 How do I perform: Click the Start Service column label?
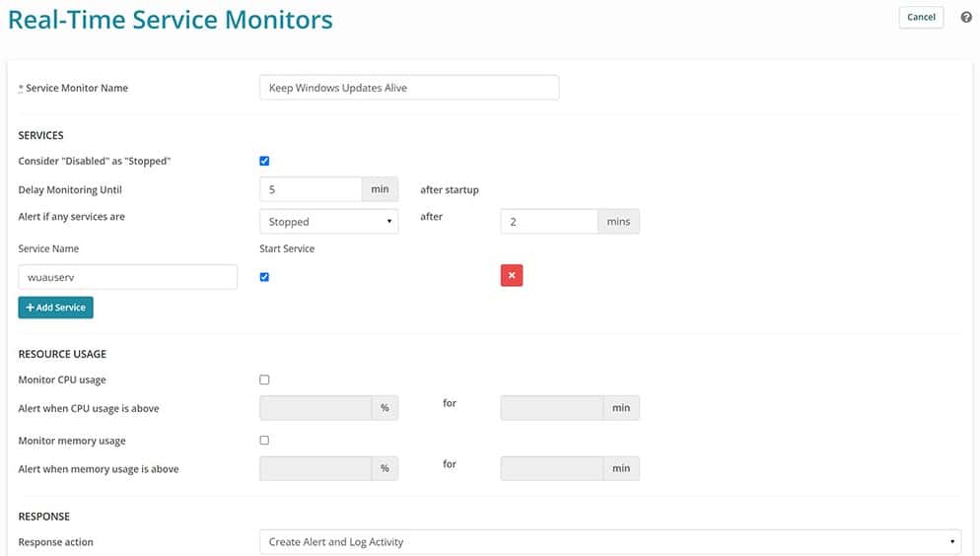(x=287, y=248)
